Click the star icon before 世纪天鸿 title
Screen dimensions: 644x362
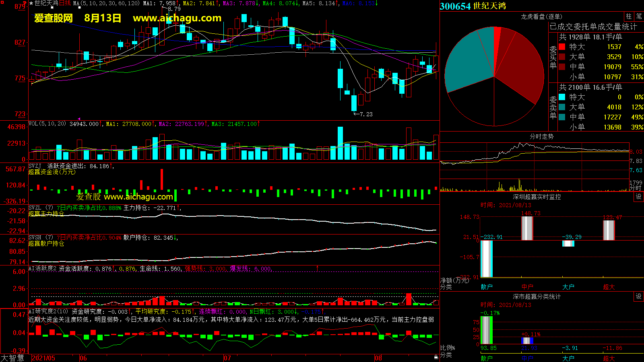31,3
